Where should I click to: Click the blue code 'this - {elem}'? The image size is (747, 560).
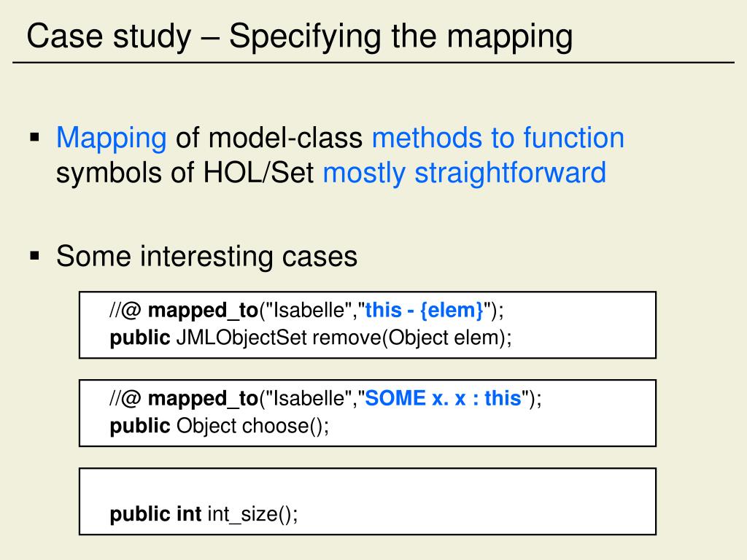coord(424,311)
